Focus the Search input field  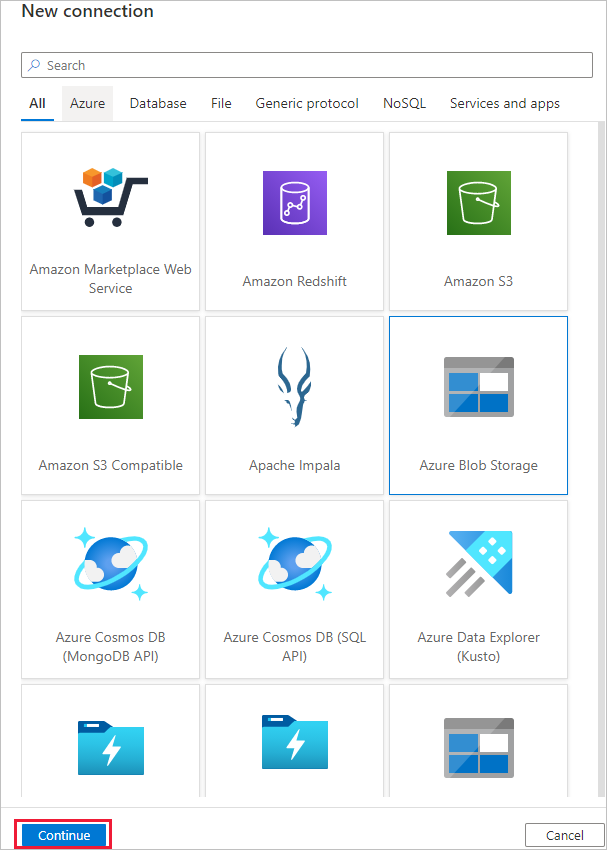pyautogui.click(x=307, y=65)
